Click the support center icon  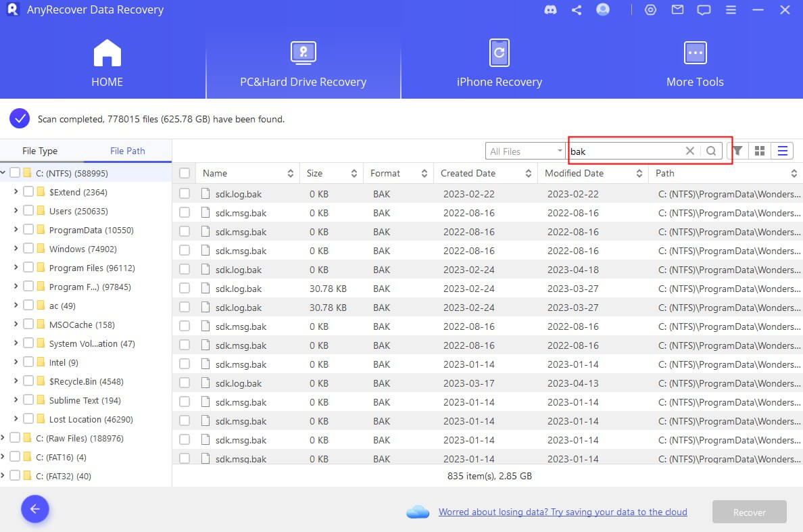pos(650,9)
